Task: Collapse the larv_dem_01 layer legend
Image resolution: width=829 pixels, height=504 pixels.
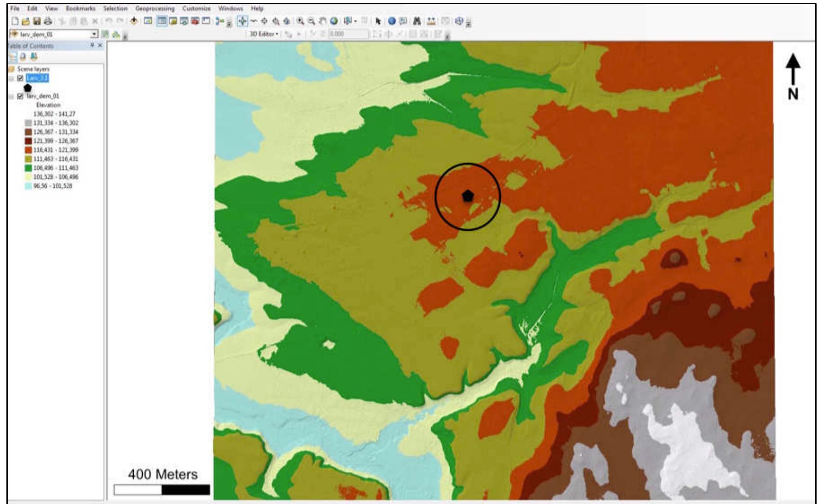Action: point(12,96)
